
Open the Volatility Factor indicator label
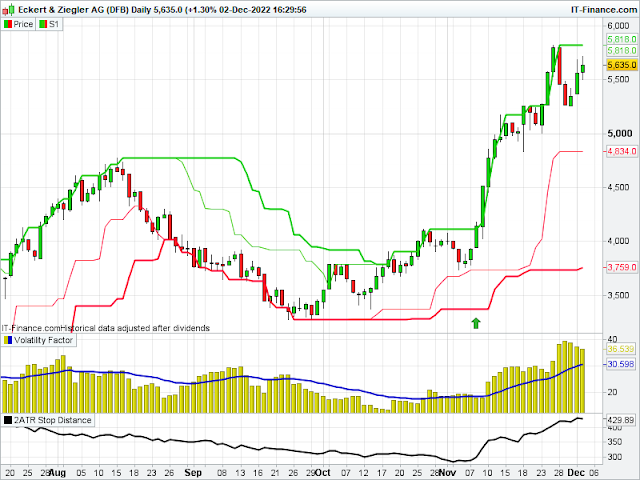38,340
